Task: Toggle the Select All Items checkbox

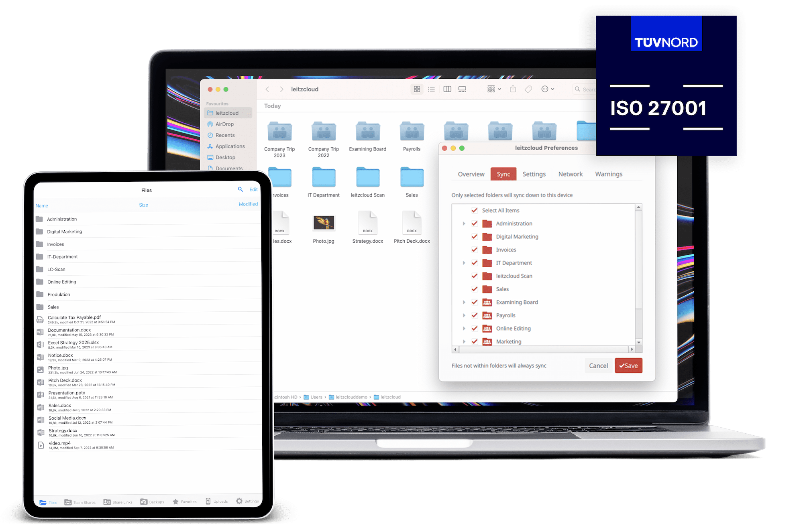Action: 474,210
